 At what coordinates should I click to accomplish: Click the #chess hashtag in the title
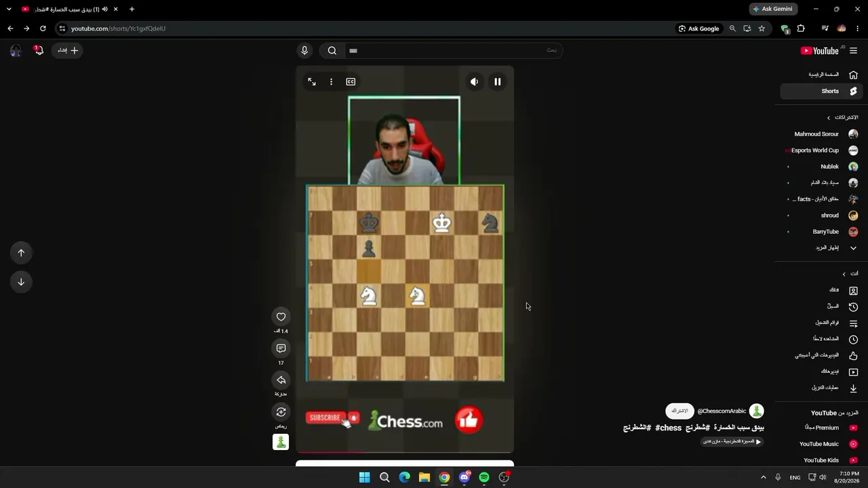(668, 428)
